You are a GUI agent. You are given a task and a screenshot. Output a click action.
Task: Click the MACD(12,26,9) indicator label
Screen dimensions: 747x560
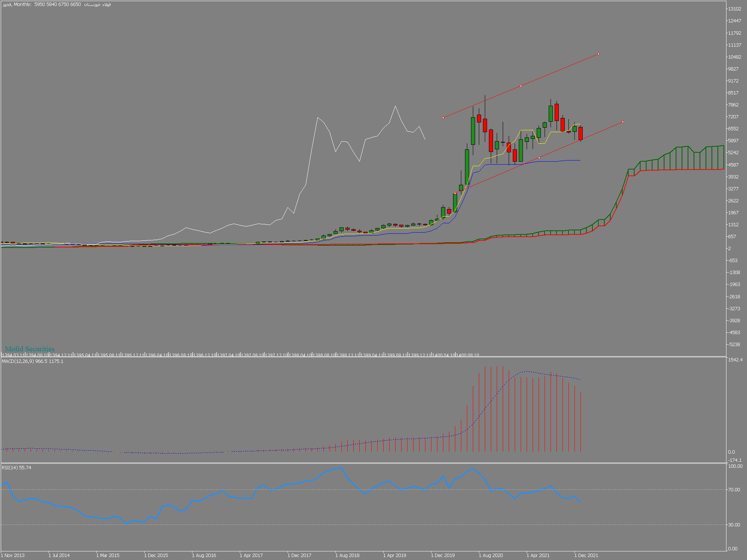(33, 361)
